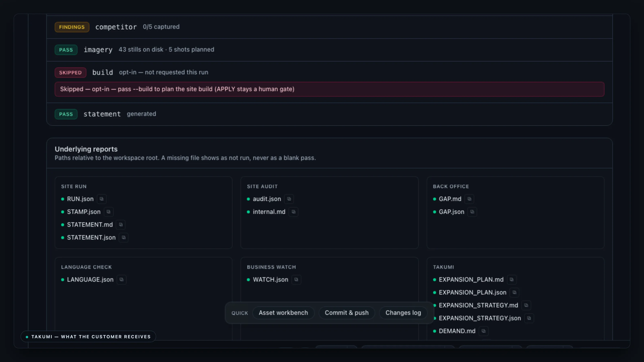Copy path of internal.md

pyautogui.click(x=293, y=212)
